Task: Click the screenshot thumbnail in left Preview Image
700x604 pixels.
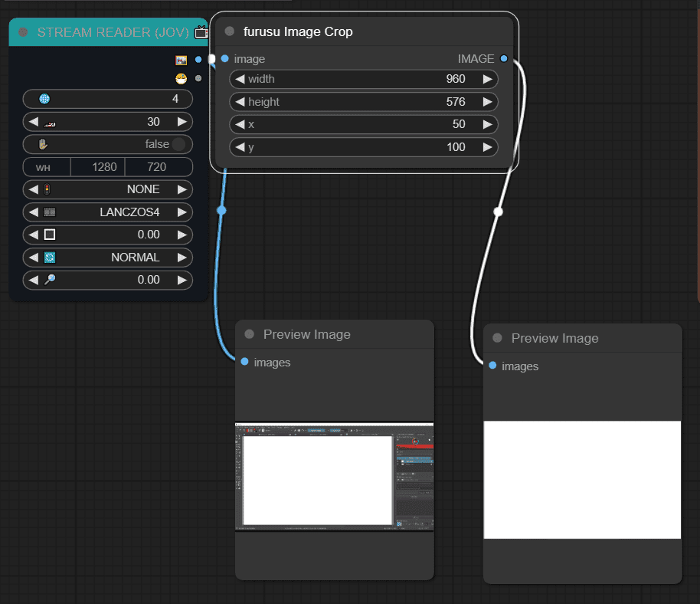Action: [335, 477]
